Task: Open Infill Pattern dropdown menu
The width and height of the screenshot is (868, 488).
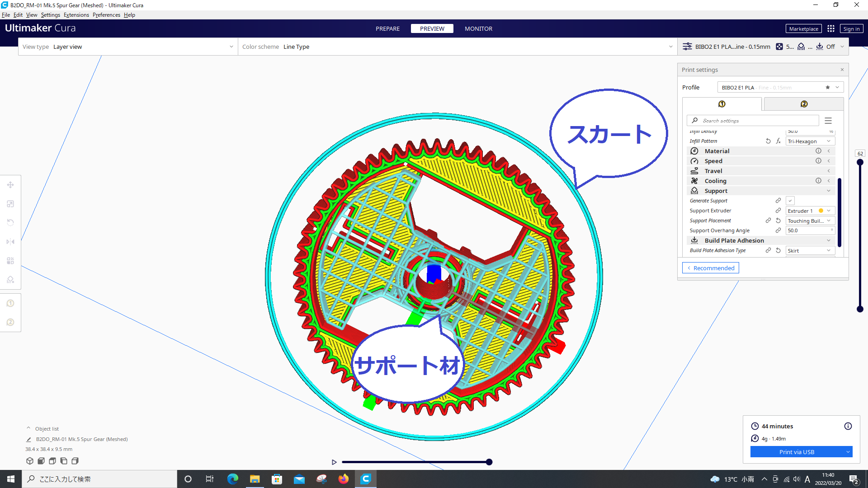Action: point(808,141)
